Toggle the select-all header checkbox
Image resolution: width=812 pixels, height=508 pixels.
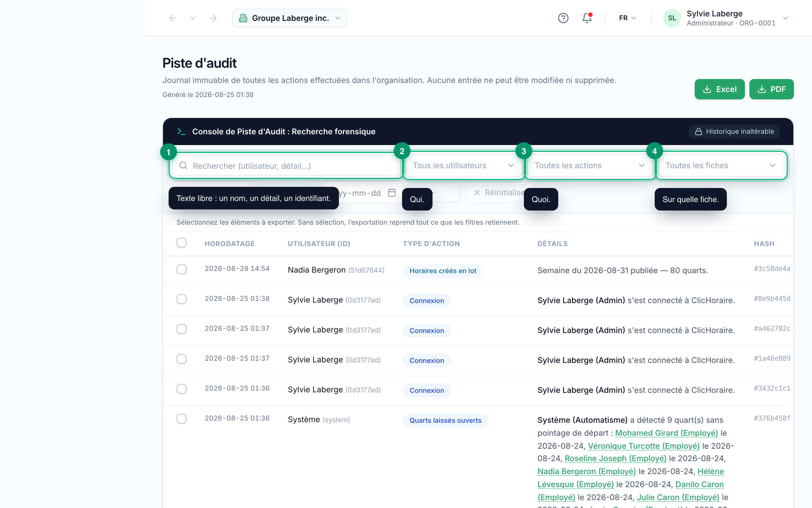tap(182, 243)
